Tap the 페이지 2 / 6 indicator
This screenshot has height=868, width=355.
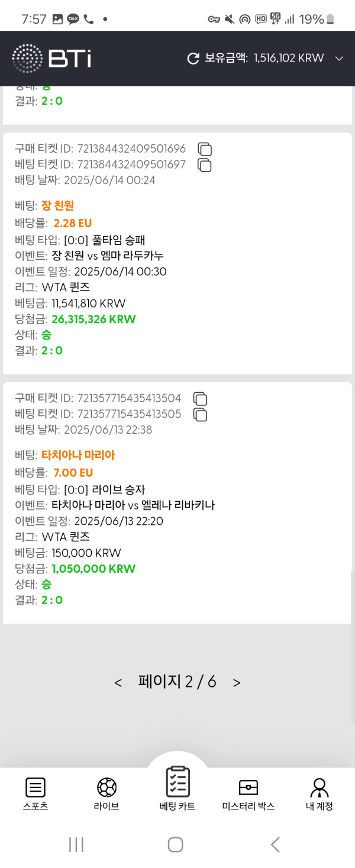tap(177, 682)
